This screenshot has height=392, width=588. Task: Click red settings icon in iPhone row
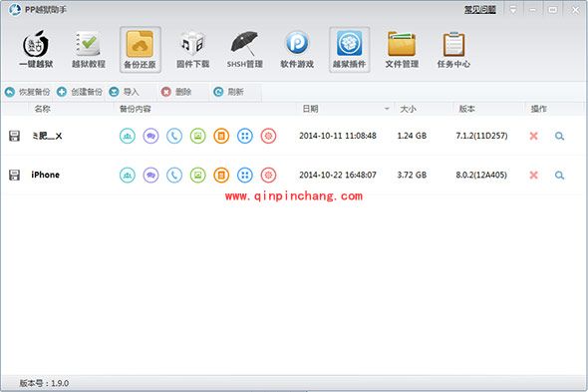pos(268,175)
